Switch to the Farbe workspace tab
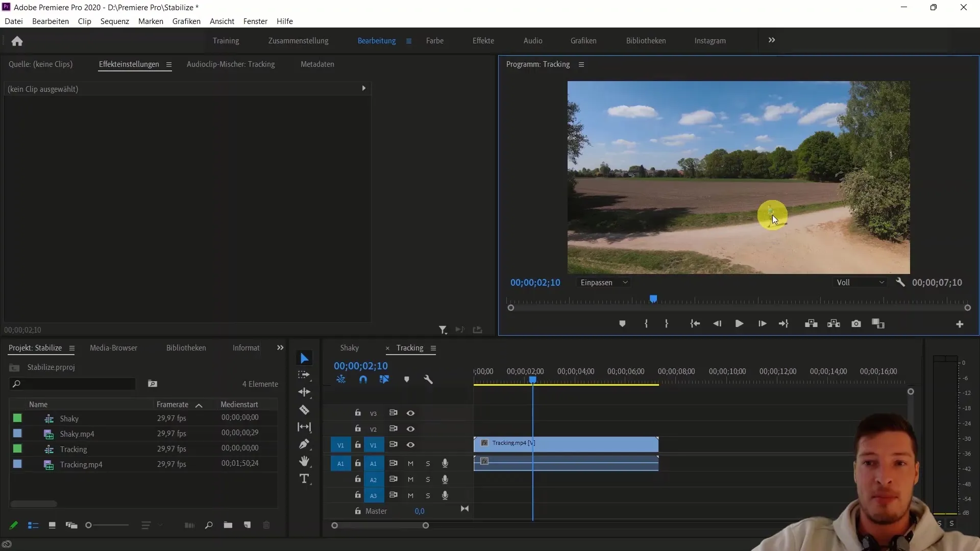The height and width of the screenshot is (551, 980). (x=435, y=40)
